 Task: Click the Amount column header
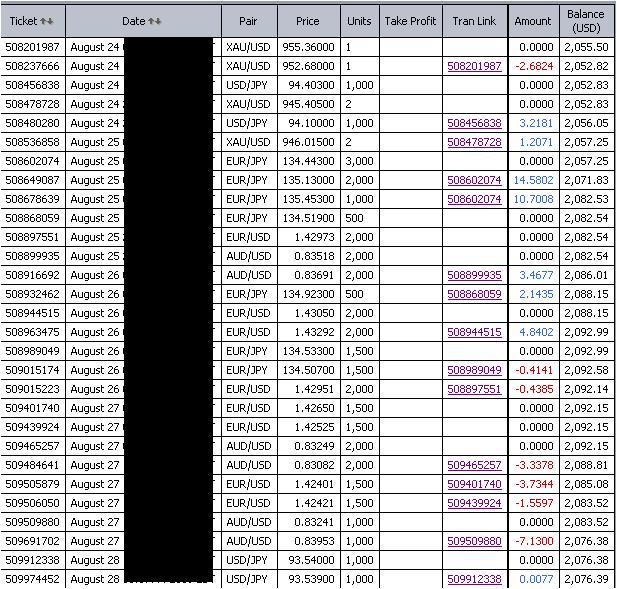click(x=533, y=21)
